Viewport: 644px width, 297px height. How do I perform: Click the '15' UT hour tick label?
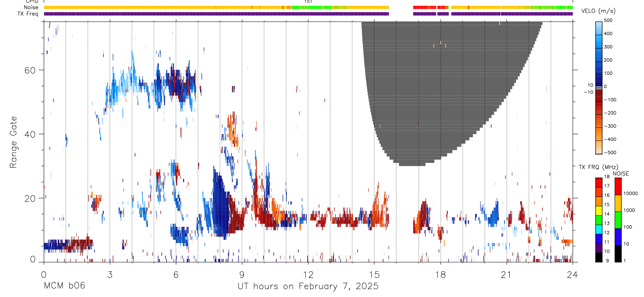[374, 274]
